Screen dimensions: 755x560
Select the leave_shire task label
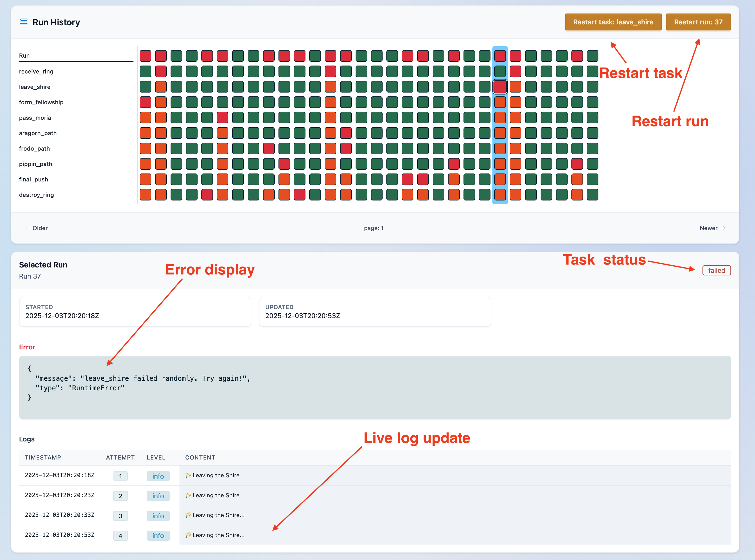coord(34,87)
